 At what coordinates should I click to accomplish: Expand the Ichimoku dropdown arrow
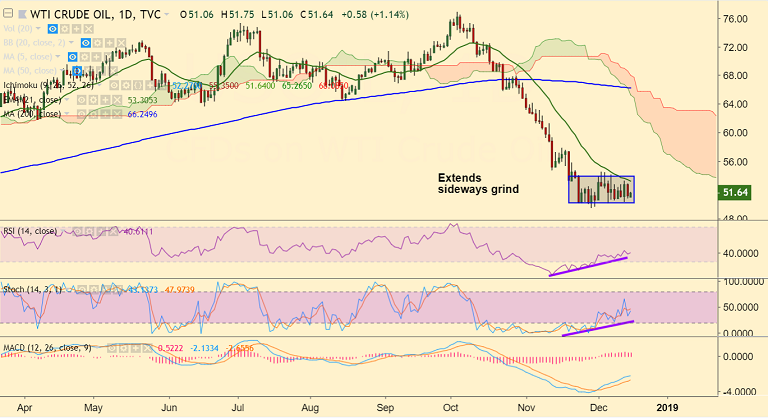(x=99, y=85)
